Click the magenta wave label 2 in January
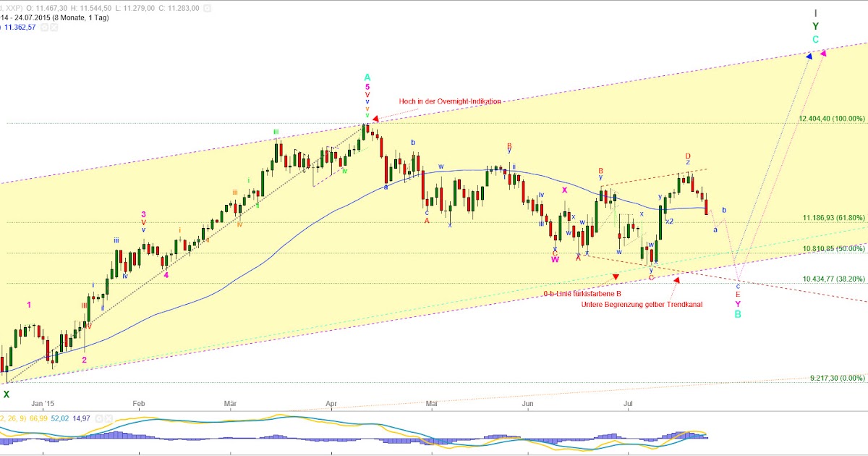The height and width of the screenshot is (456, 868). [85, 359]
